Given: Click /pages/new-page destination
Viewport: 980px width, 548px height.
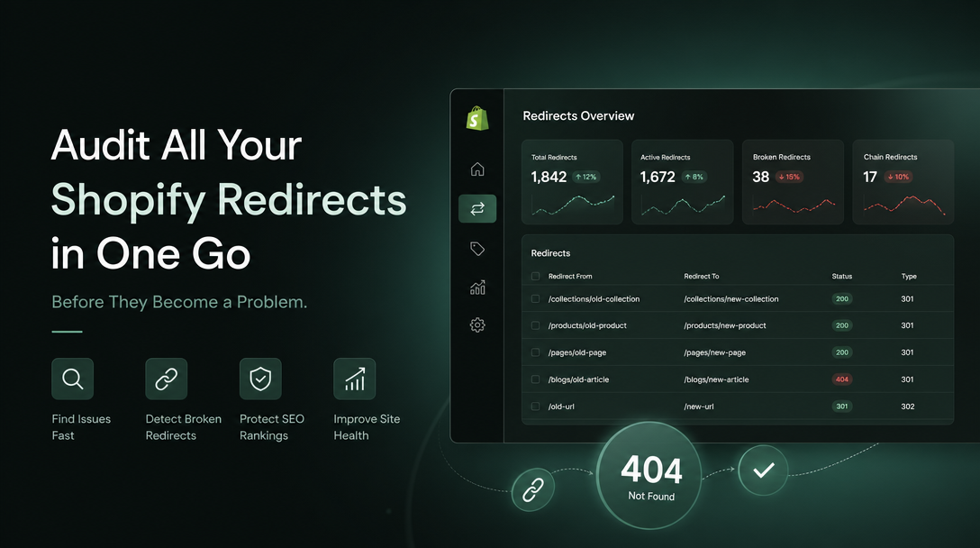Looking at the screenshot, I should point(715,352).
